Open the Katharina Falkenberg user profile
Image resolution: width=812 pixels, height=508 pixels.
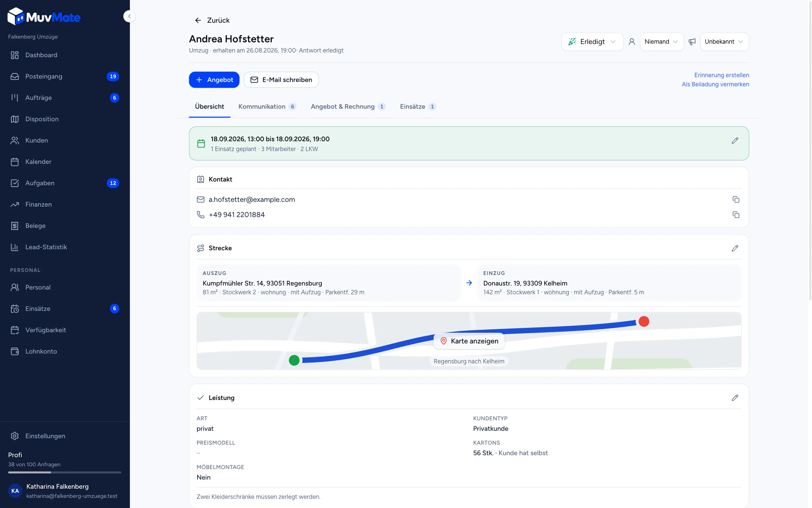pos(65,491)
